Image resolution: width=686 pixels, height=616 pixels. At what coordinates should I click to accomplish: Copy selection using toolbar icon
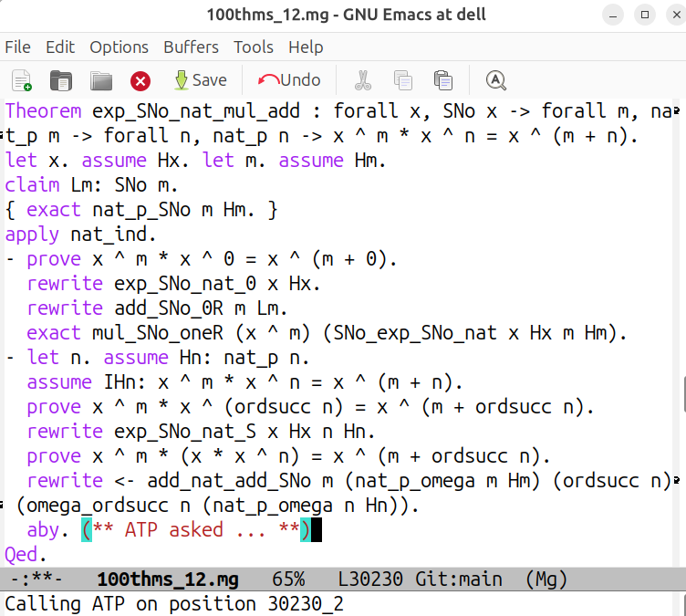[x=402, y=80]
